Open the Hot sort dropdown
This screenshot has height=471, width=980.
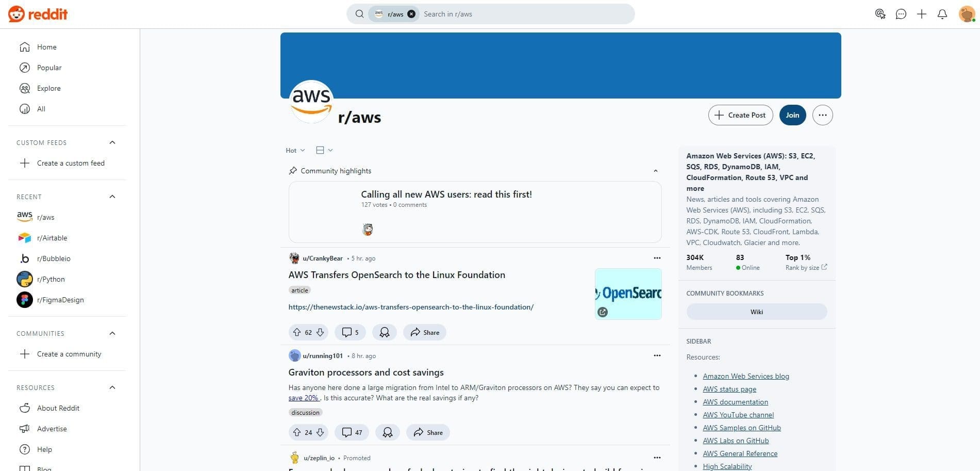(295, 150)
